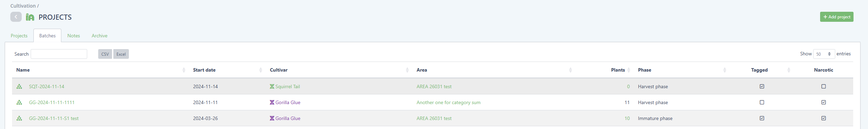Export table using CSV button
Viewport: 868px width, 129px height.
click(105, 54)
